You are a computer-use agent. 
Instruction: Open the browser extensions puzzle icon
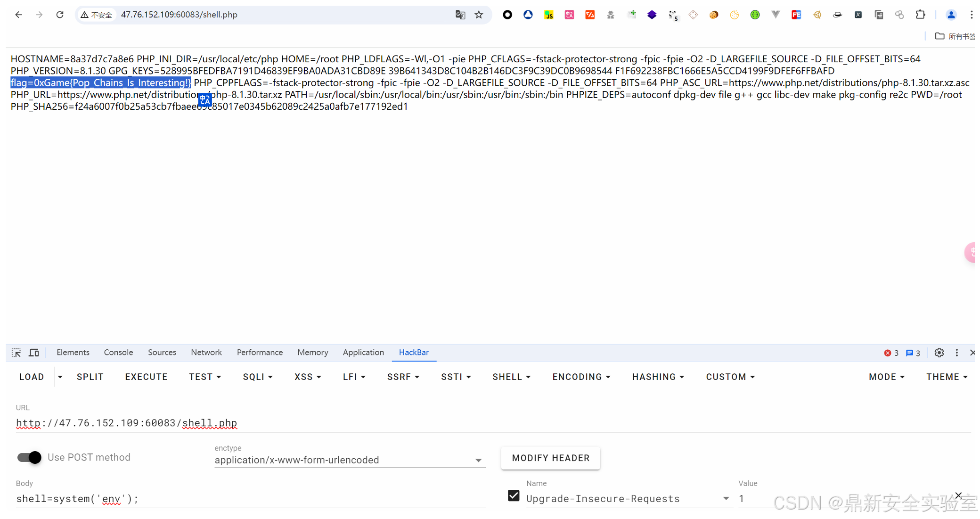(920, 15)
